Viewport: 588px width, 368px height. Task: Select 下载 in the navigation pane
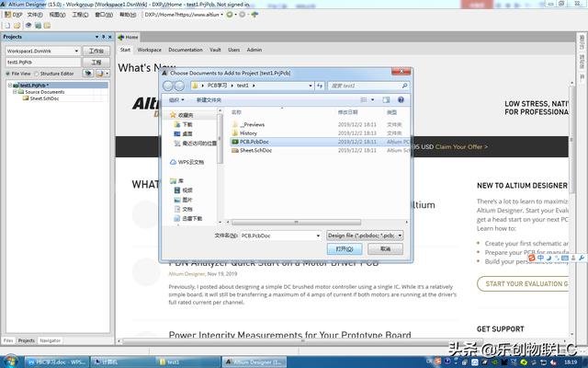184,124
